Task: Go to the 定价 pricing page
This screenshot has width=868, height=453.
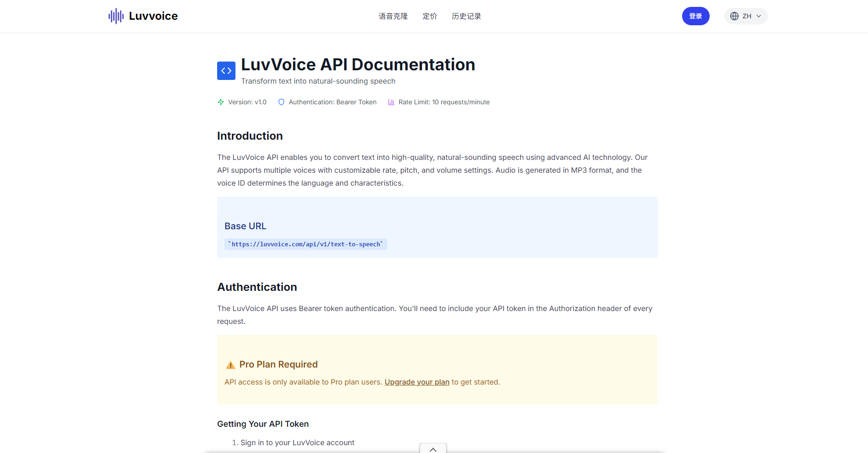Action: (430, 16)
